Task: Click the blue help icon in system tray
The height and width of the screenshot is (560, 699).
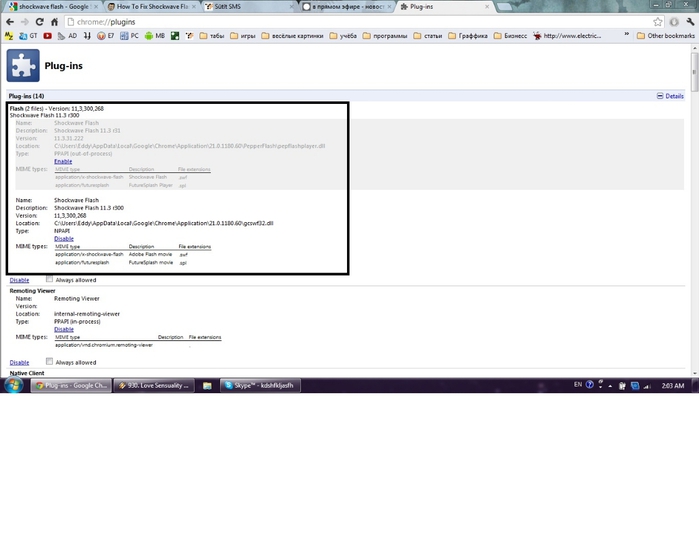Action: click(x=589, y=384)
